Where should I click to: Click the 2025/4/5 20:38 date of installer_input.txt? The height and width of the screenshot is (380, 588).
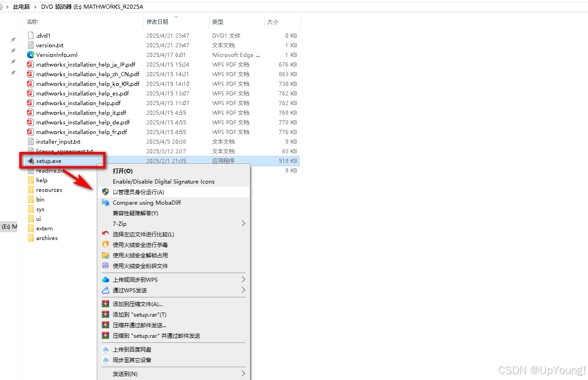coord(166,141)
